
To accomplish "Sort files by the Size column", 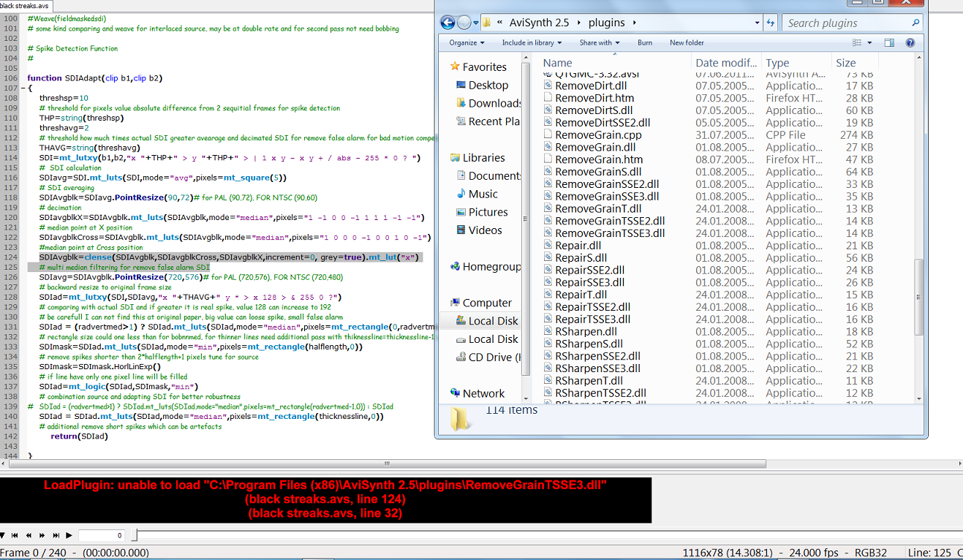I will [x=846, y=63].
